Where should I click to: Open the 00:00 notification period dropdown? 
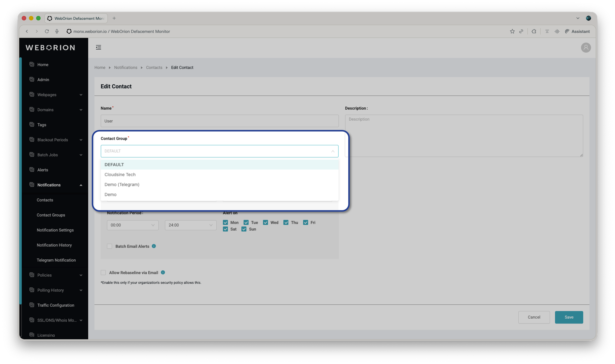point(132,225)
